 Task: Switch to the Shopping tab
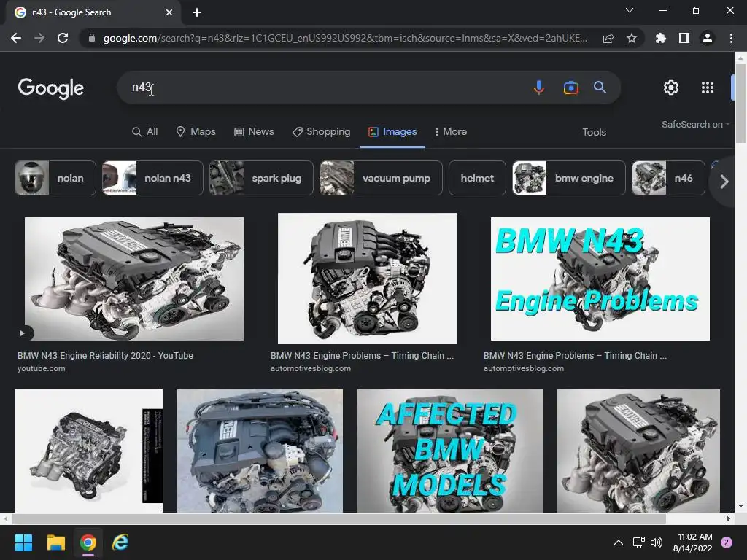point(322,131)
